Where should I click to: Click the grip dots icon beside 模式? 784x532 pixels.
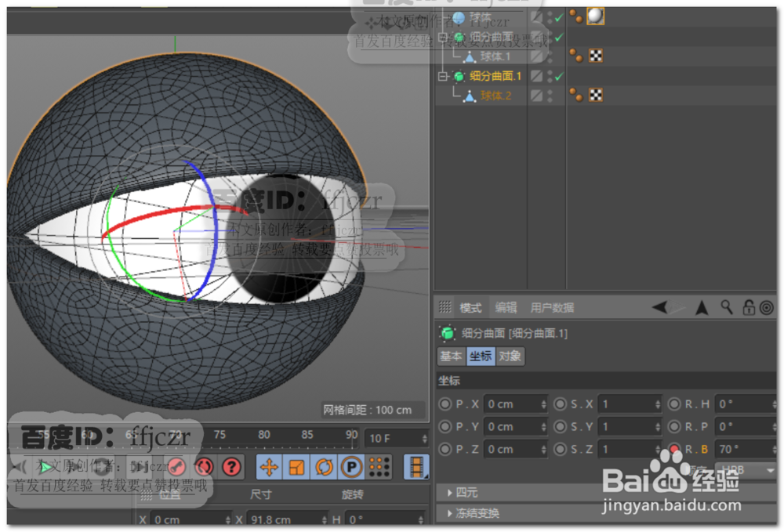[x=445, y=307]
